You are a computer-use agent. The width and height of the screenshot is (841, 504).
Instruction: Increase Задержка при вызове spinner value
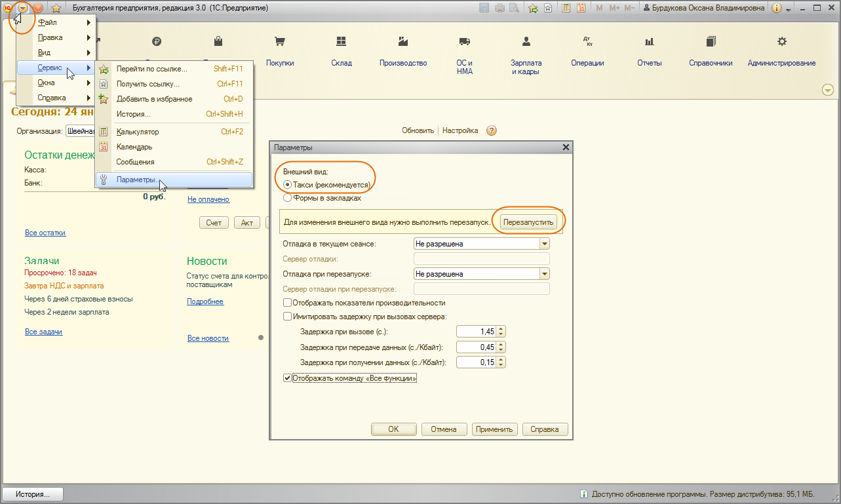click(x=501, y=329)
